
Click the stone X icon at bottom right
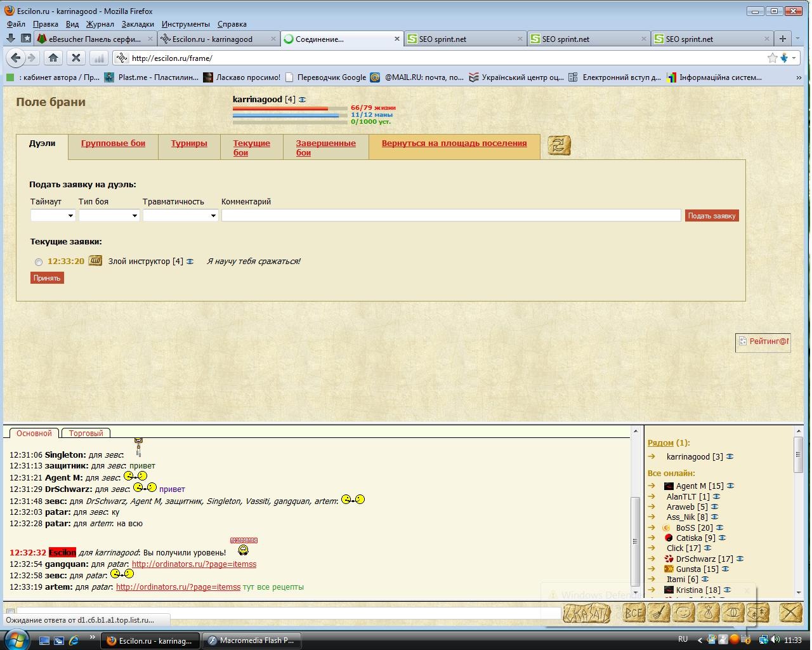tap(790, 613)
